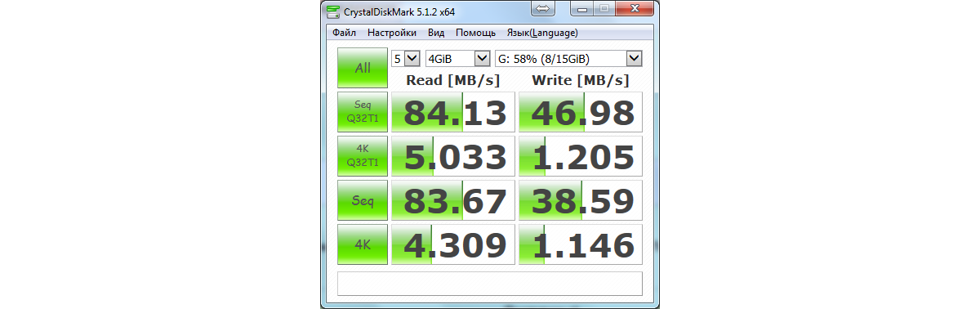The height and width of the screenshot is (309, 980).
Task: Click the double-arrow button in title bar
Action: pos(544,9)
